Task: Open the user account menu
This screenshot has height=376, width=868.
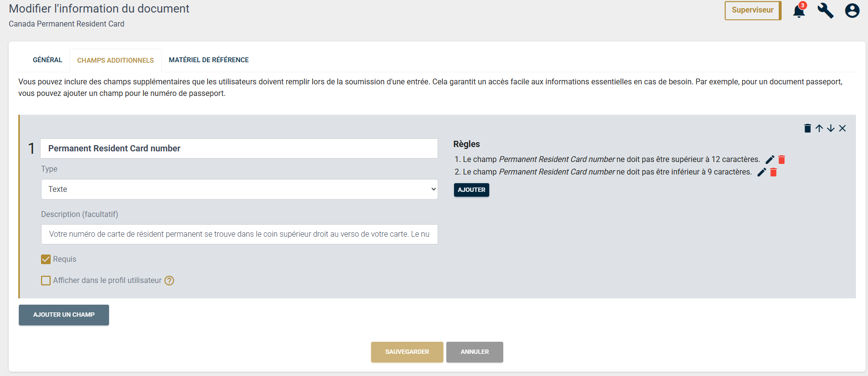Action: (x=852, y=11)
